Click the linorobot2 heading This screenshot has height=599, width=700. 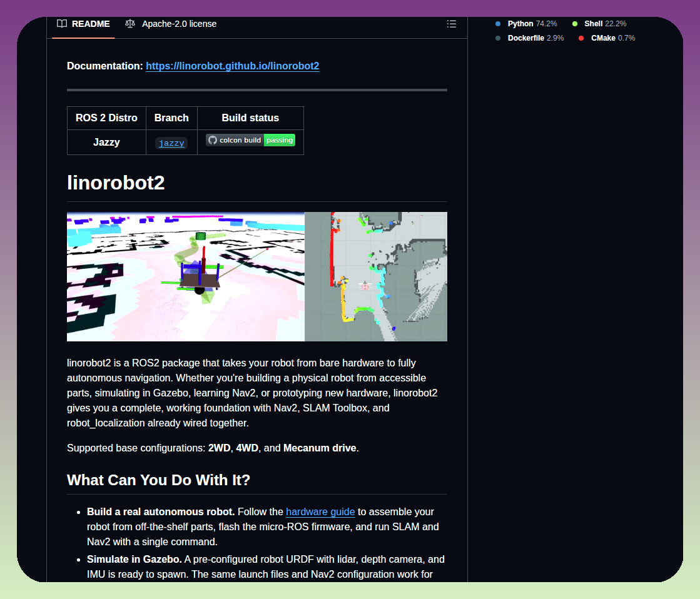(116, 183)
